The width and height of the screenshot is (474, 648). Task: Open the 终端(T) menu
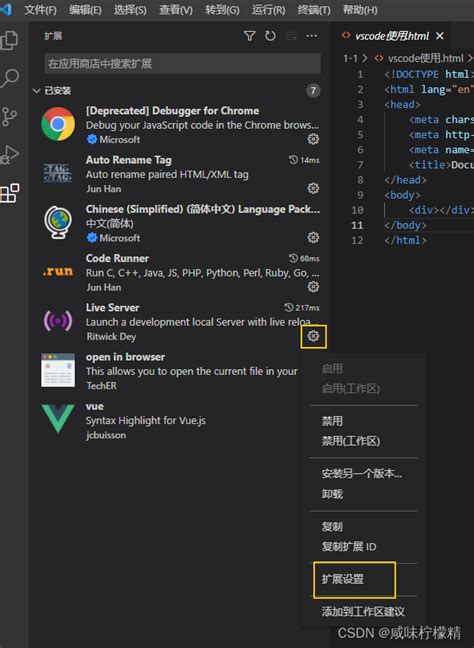pos(314,10)
